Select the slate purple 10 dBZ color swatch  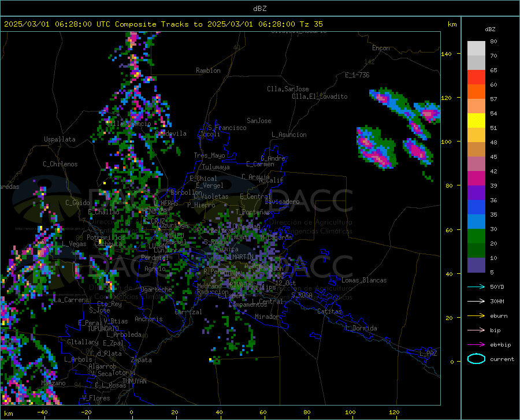(476, 265)
